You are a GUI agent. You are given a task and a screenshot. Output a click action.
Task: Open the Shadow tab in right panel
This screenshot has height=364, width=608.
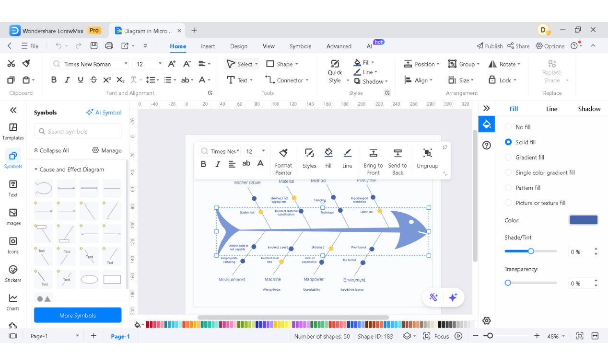click(x=589, y=109)
